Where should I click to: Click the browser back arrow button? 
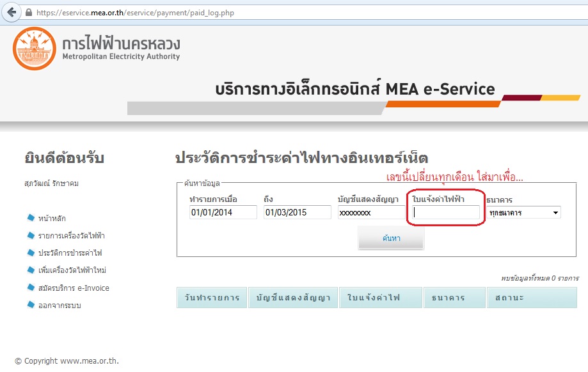pos(12,12)
